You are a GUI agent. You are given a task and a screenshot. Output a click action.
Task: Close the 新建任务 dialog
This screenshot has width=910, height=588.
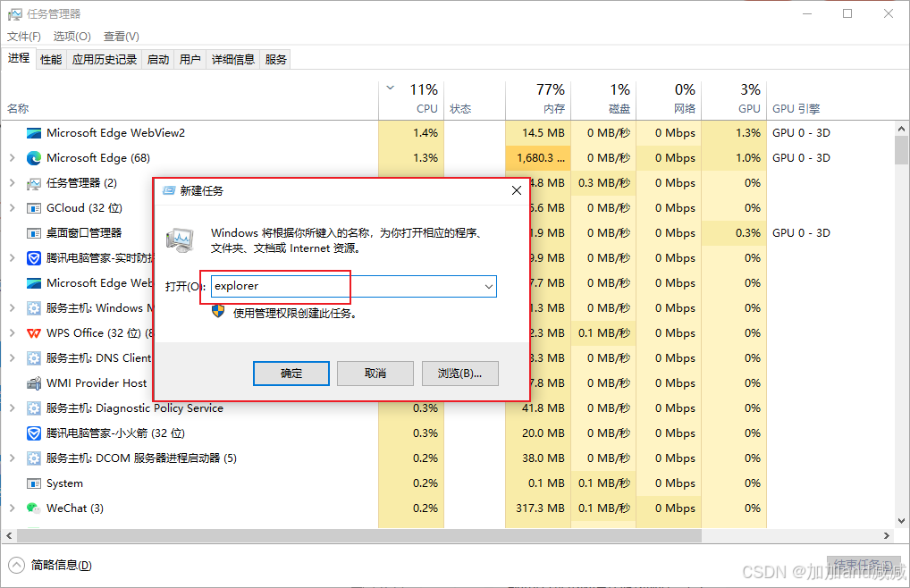pyautogui.click(x=517, y=190)
